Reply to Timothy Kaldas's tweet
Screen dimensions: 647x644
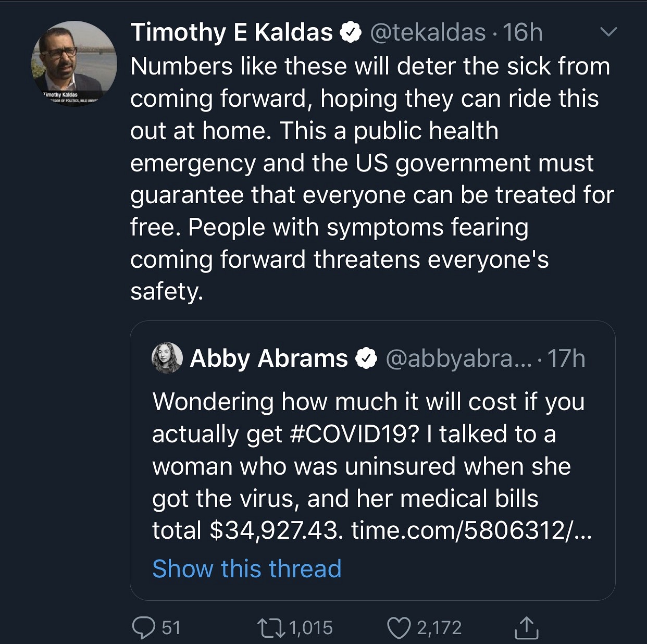pyautogui.click(x=142, y=627)
